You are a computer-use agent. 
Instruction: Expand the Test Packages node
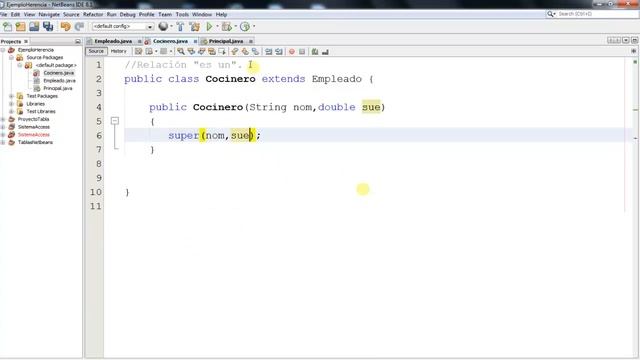(x=11, y=96)
